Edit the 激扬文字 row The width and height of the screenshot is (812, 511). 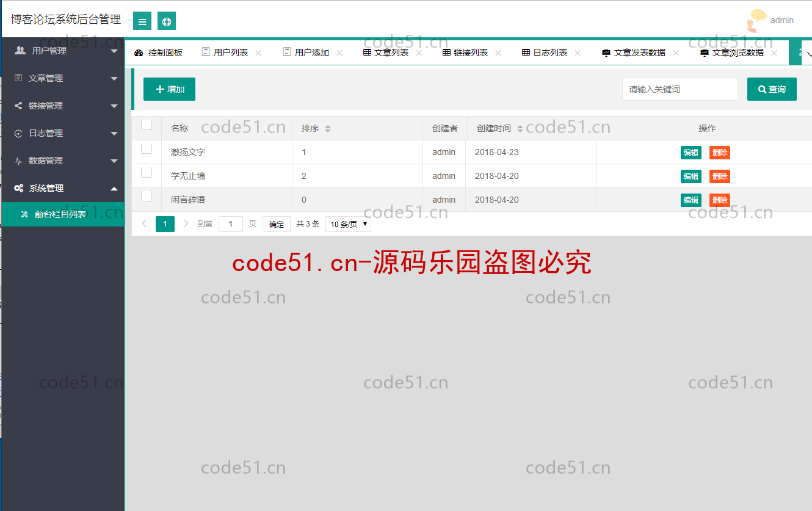click(691, 153)
